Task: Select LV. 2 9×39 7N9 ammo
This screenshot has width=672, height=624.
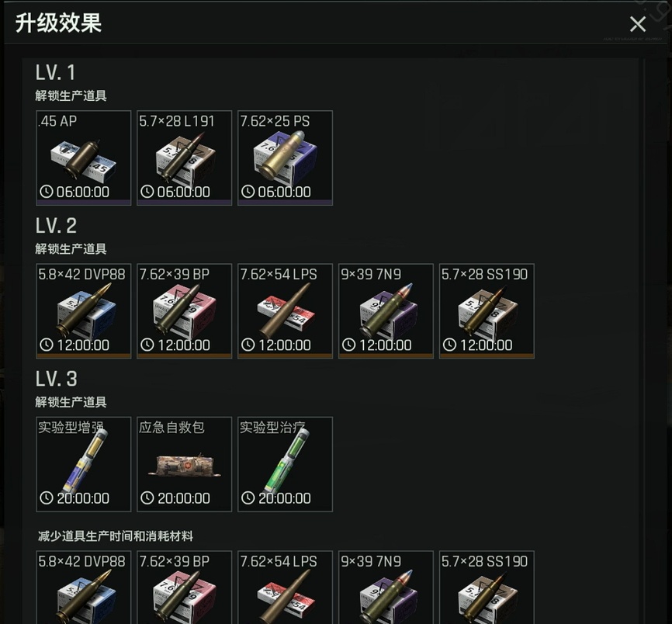Action: pyautogui.click(x=386, y=310)
